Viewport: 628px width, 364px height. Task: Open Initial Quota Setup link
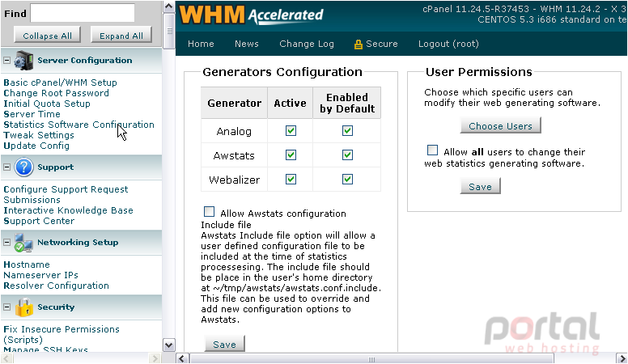pos(47,104)
